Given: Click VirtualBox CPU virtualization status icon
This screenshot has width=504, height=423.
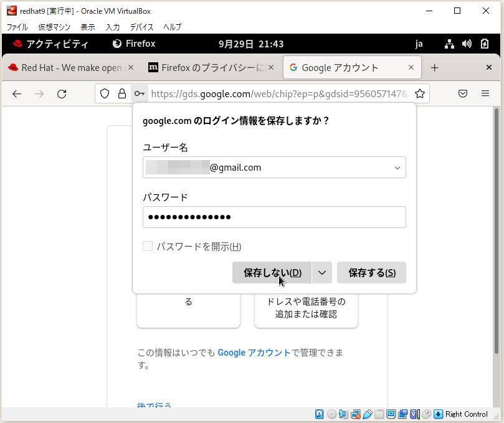Looking at the screenshot, I should coord(415,414).
